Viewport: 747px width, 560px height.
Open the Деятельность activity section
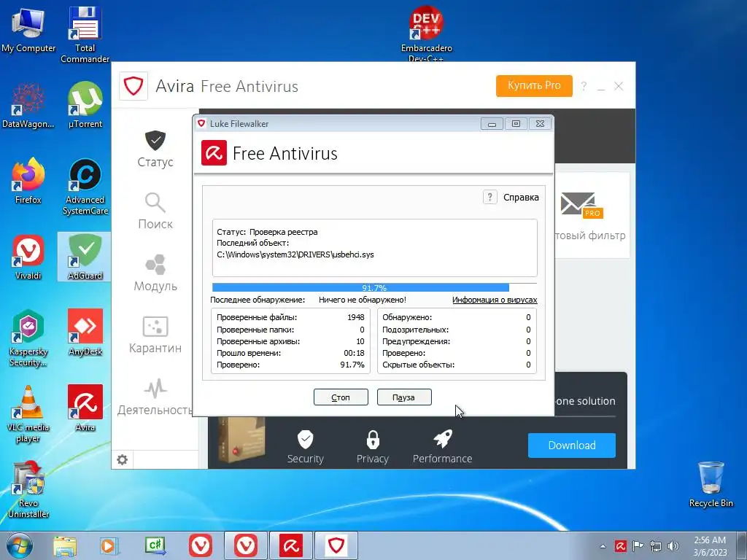tap(155, 397)
